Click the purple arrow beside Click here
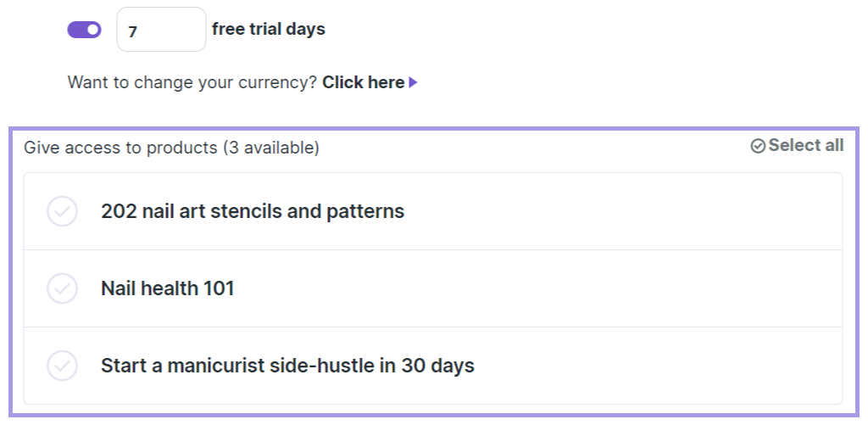Viewport: 868px width, 425px height. tap(413, 83)
